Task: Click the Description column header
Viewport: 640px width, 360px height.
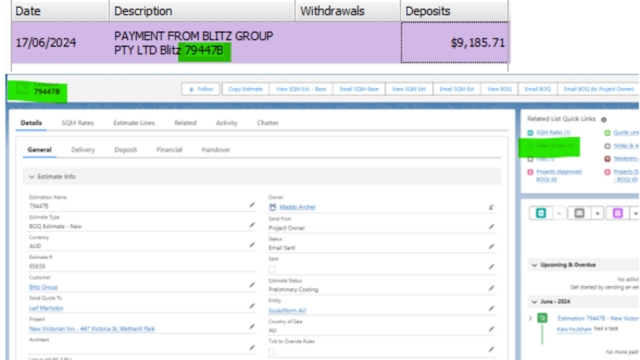Action: [x=202, y=11]
